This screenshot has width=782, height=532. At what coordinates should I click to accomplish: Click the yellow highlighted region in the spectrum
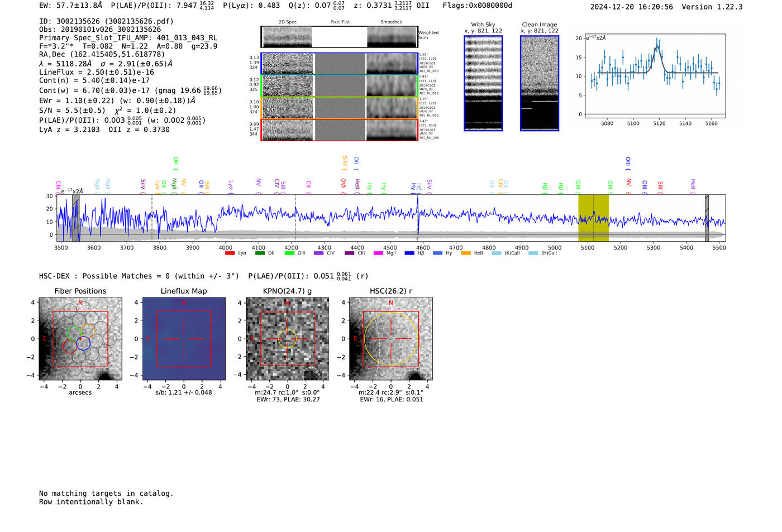point(593,218)
